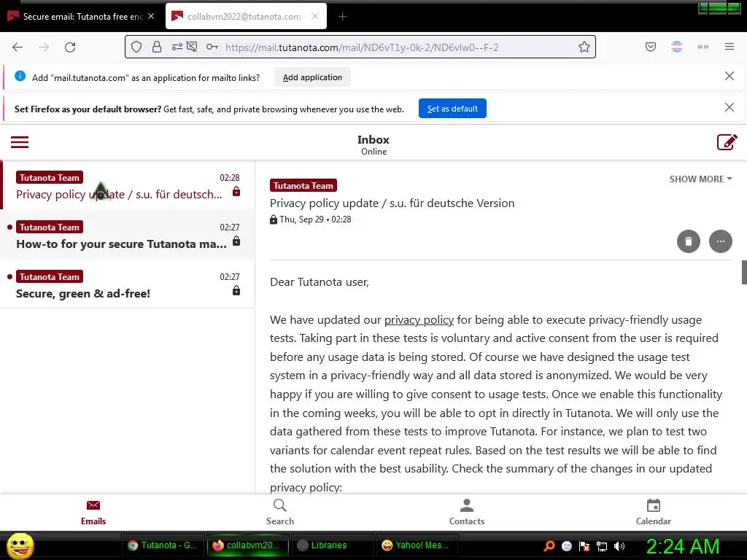Viewport: 747px width, 560px height.
Task: Dismiss the mailto application notification bar
Action: pyautogui.click(x=729, y=76)
